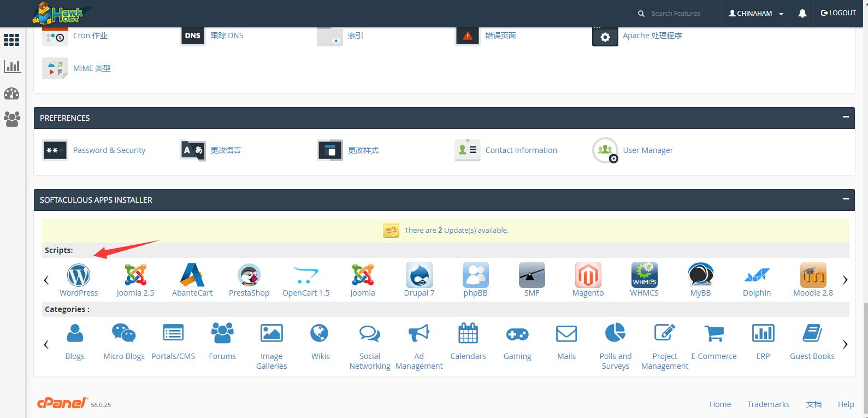The width and height of the screenshot is (868, 418).
Task: Select the Guest Books category icon
Action: click(812, 333)
